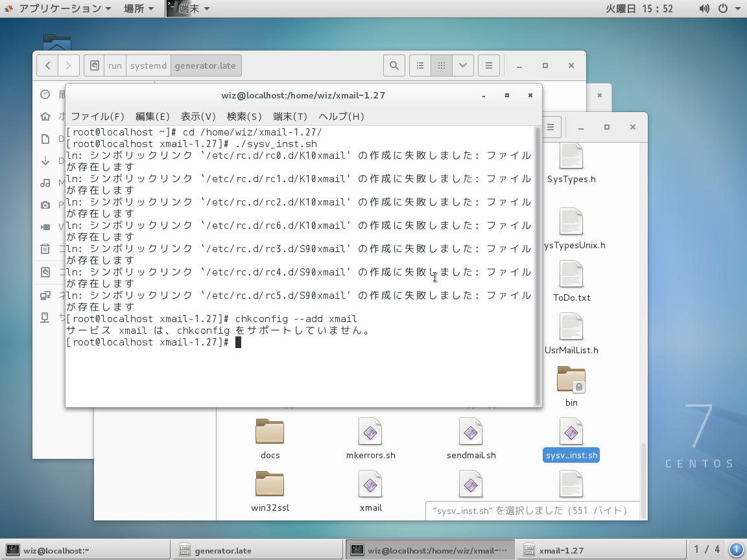Open the root disk location in path bar
The width and height of the screenshot is (747, 560).
click(x=94, y=65)
